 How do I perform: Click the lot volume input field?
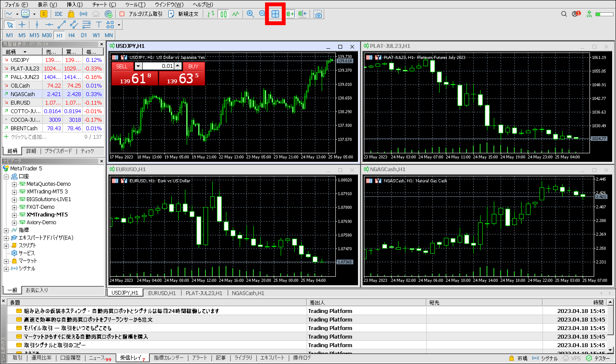pos(158,66)
